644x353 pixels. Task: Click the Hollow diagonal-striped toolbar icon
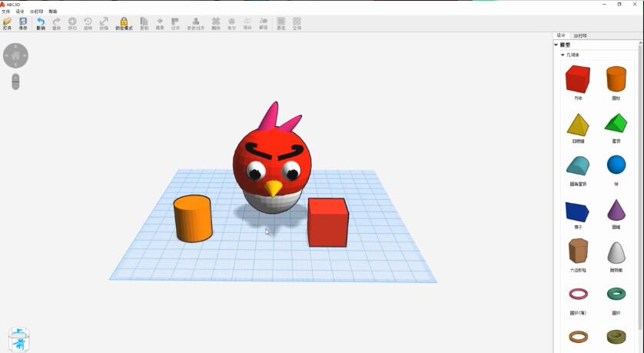(x=297, y=22)
